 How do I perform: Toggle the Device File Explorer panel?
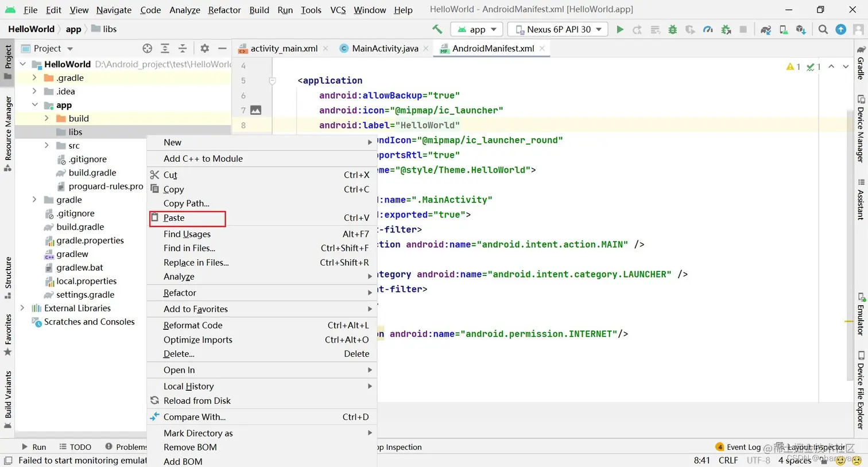[861, 390]
